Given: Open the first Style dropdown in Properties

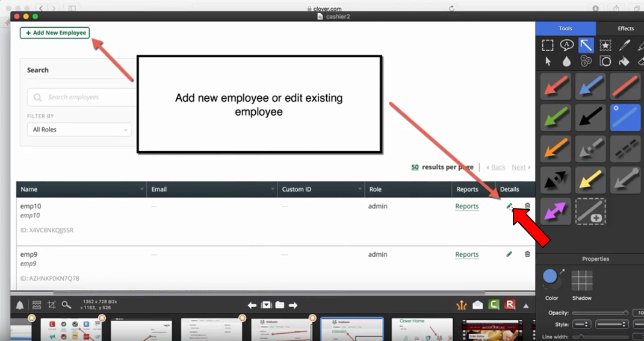Looking at the screenshot, I should click(582, 325).
